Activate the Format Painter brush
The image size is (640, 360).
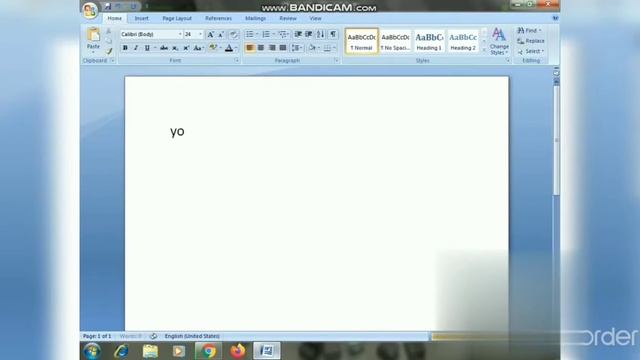click(109, 51)
